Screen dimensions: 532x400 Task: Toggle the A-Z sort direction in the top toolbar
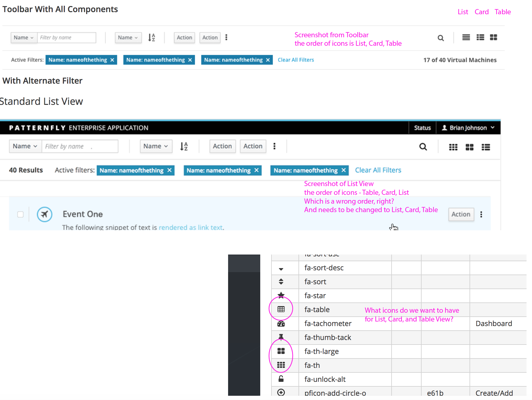click(x=152, y=38)
